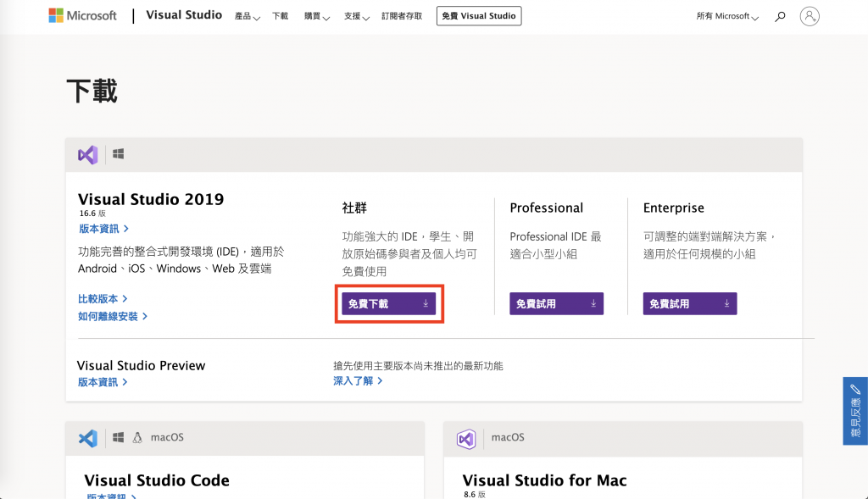This screenshot has height=499, width=868.
Task: Click 免費試用 under Professional
Action: pyautogui.click(x=556, y=303)
